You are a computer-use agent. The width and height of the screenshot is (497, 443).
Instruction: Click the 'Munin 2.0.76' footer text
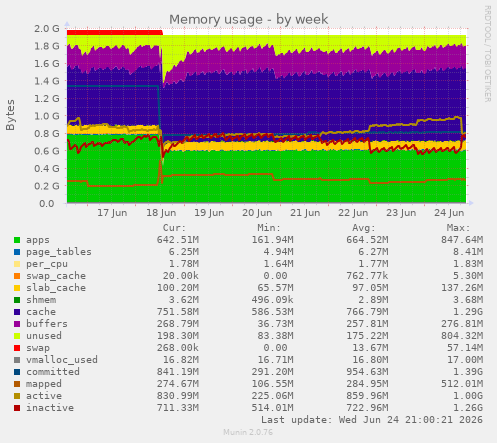click(248, 432)
